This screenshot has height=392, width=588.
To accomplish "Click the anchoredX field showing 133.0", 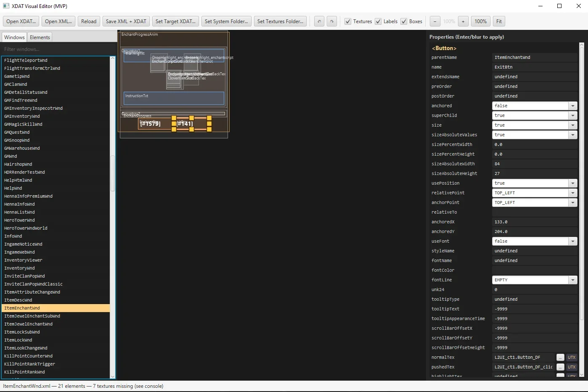I will pyautogui.click(x=535, y=222).
